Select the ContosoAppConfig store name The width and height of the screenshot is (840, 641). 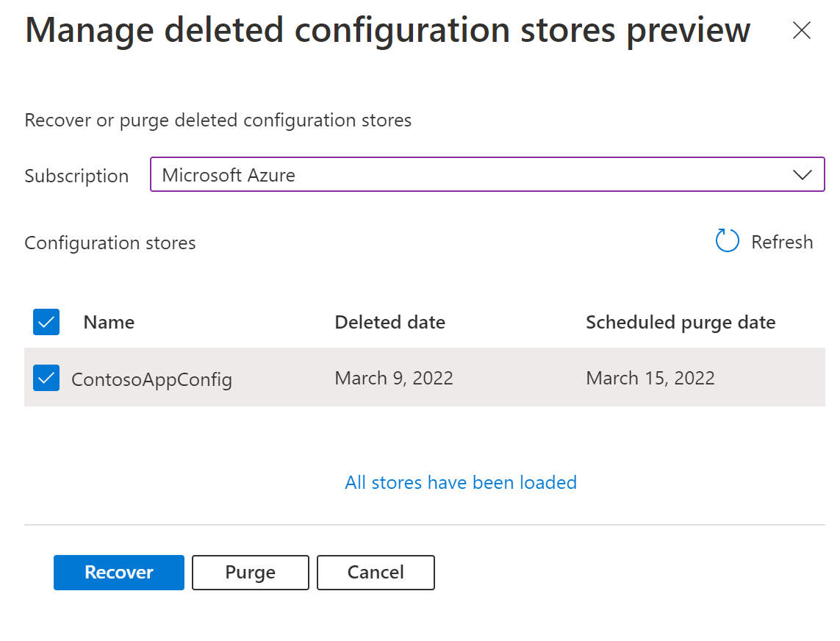click(151, 379)
